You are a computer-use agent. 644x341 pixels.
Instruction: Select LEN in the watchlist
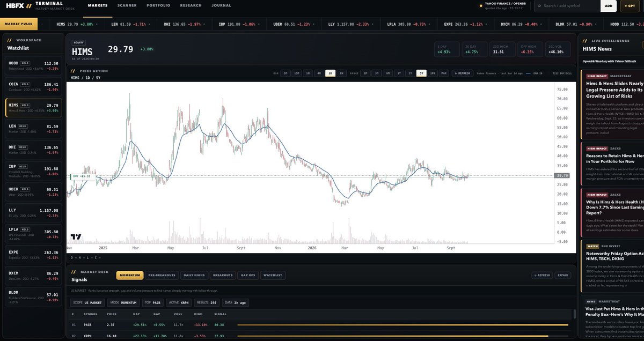click(x=33, y=129)
